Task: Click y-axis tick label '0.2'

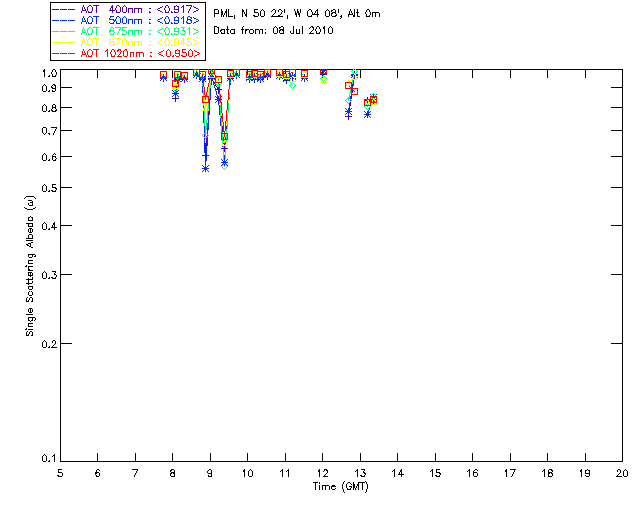Action: tap(49, 344)
